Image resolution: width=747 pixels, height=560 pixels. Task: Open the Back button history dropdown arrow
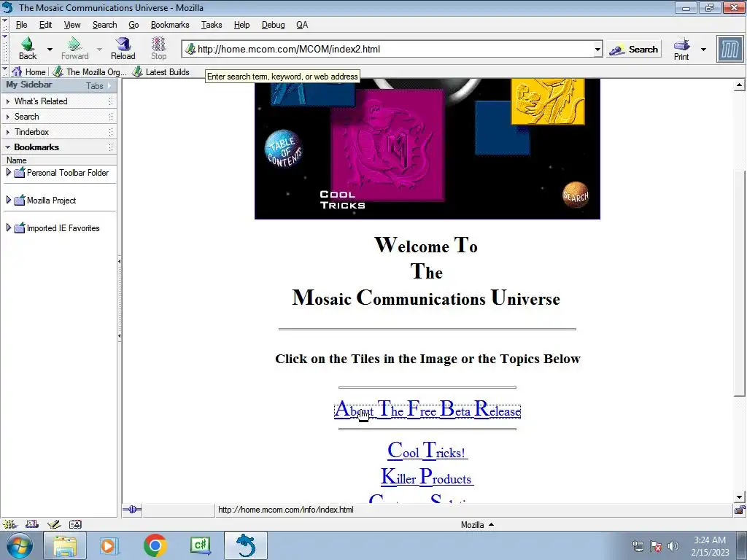click(50, 49)
